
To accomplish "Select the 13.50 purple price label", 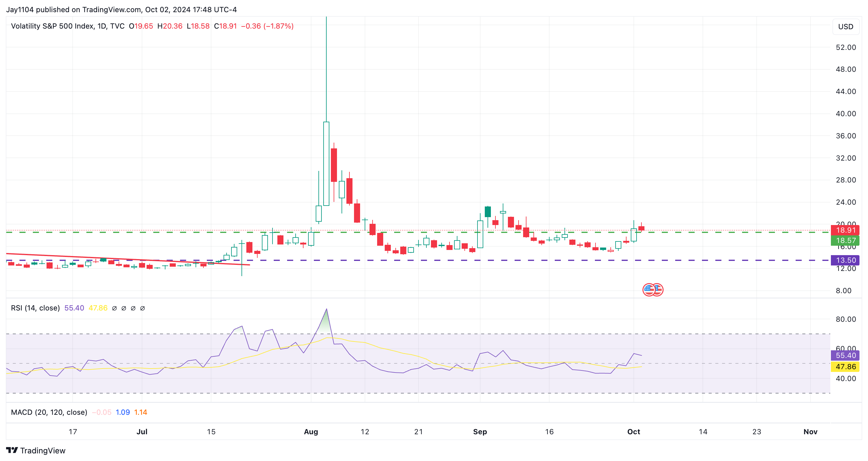I will pos(845,260).
